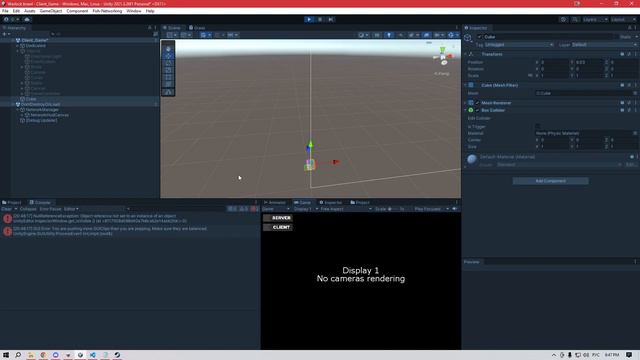This screenshot has height=360, width=640.
Task: Toggle Collapse option in Console
Action: [28, 209]
